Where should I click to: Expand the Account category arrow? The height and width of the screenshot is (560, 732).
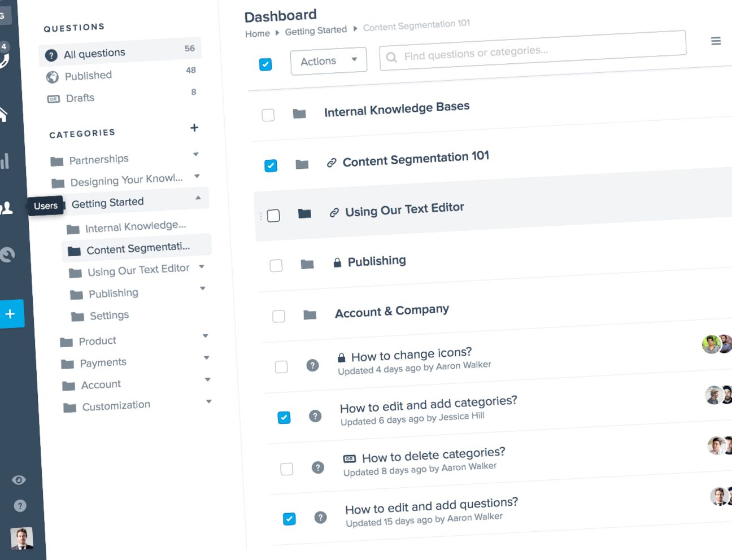(x=208, y=379)
